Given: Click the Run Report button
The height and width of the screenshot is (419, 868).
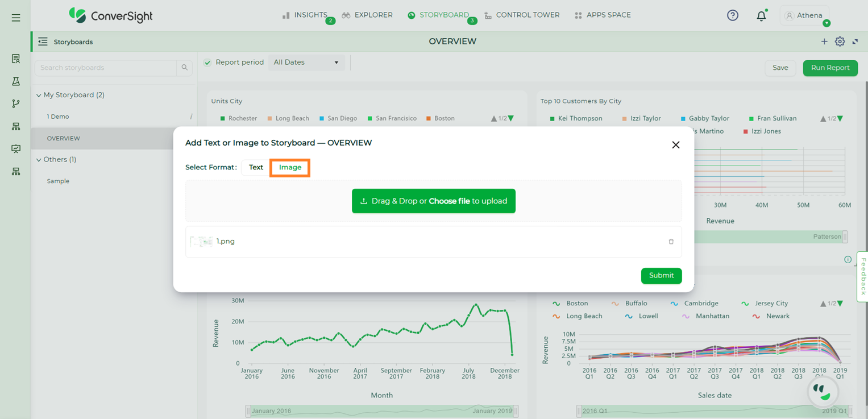Looking at the screenshot, I should 830,68.
